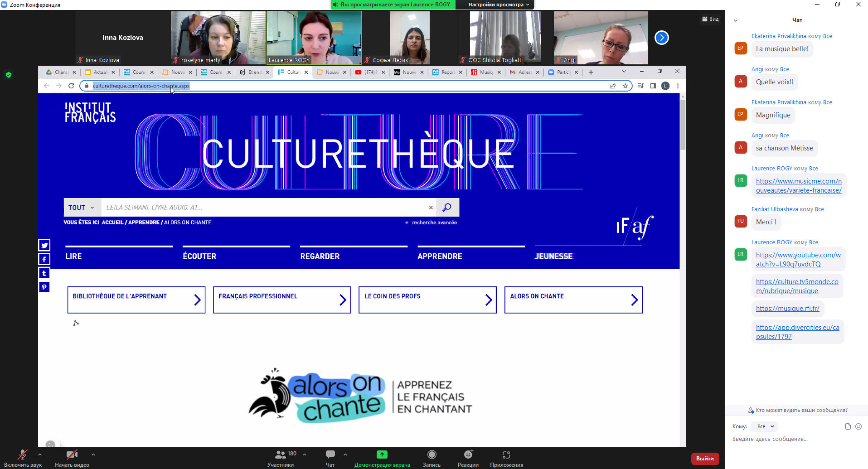Switch to Gmail Adress tab
The width and height of the screenshot is (868, 469).
524,72
